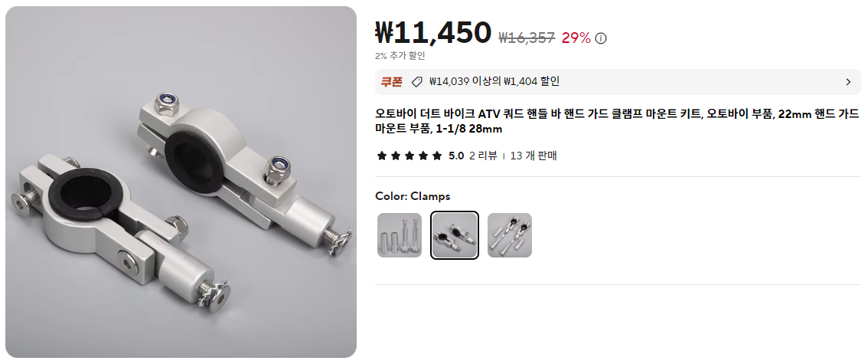Click the fifth rating star
Viewport: 868px width, 364px height.
[437, 156]
